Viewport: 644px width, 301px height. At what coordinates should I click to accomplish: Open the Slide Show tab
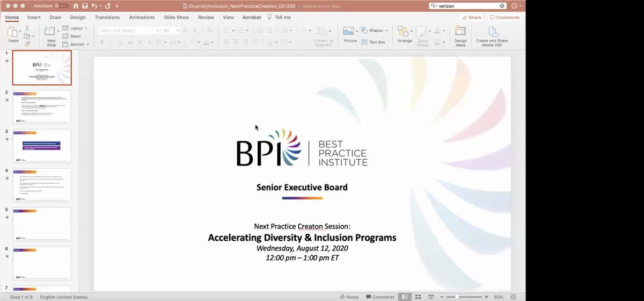(x=176, y=17)
